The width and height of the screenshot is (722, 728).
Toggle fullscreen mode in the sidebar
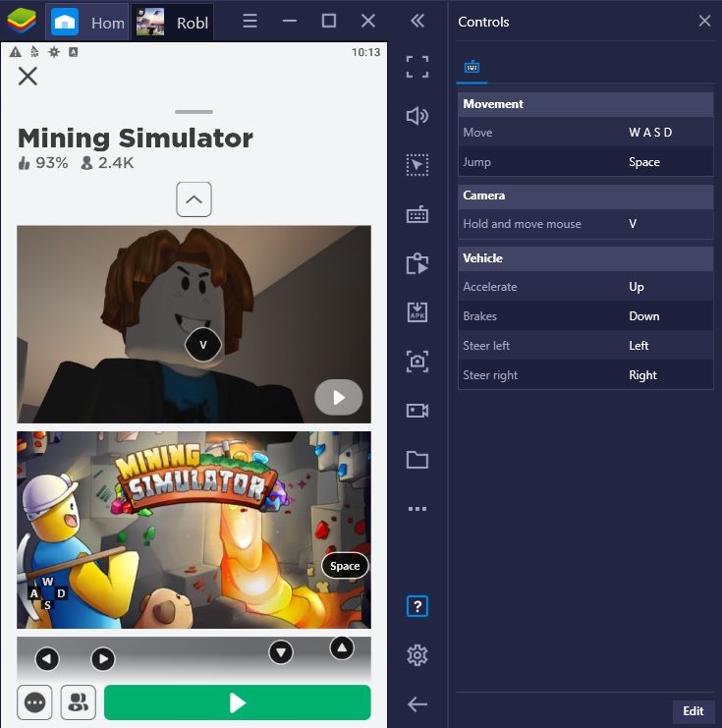tap(417, 67)
